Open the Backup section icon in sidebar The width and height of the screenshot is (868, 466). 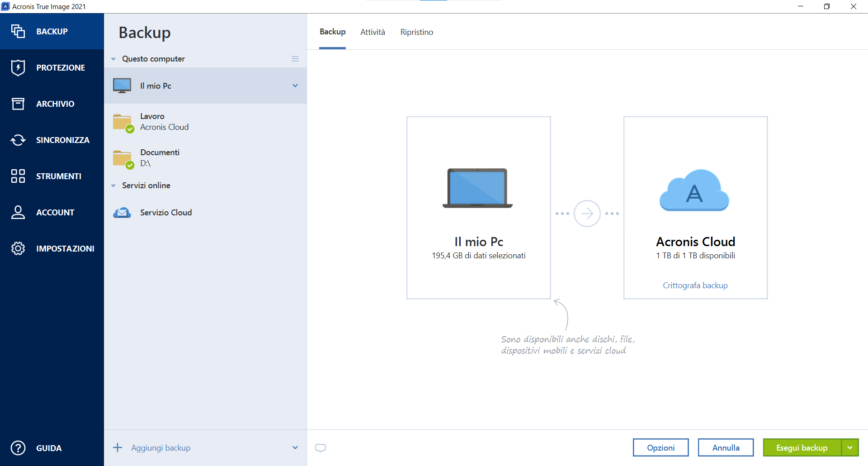click(18, 31)
